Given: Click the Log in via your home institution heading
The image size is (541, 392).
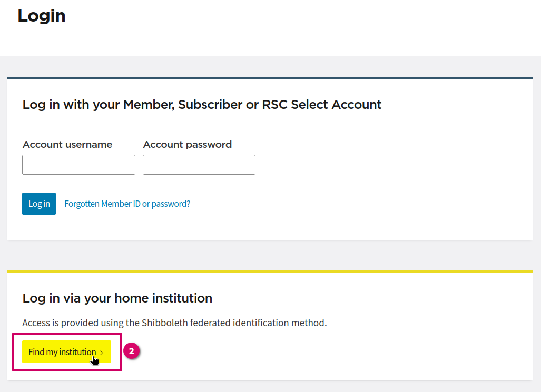Looking at the screenshot, I should [x=117, y=298].
